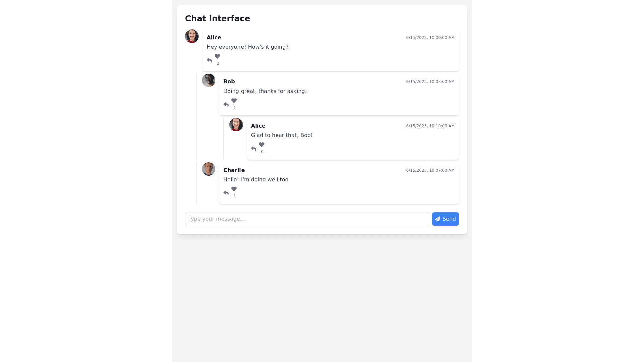Click Charlie's username label

(234, 170)
